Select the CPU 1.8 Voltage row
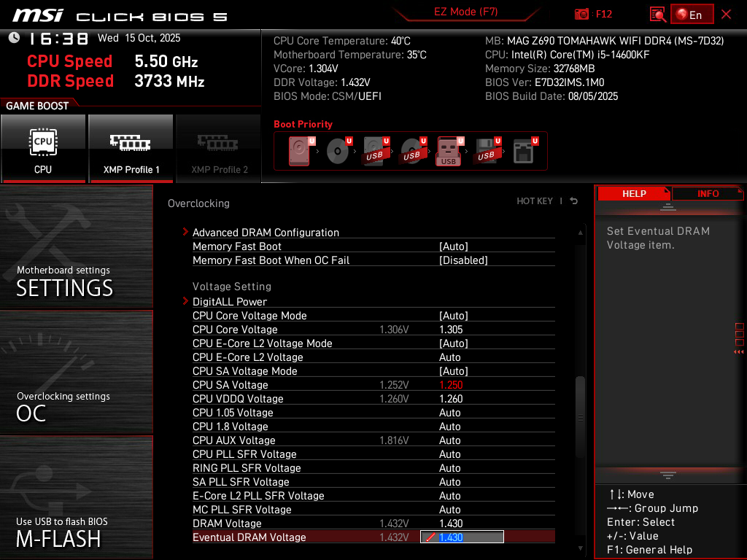The height and width of the screenshot is (560, 747). click(373, 426)
